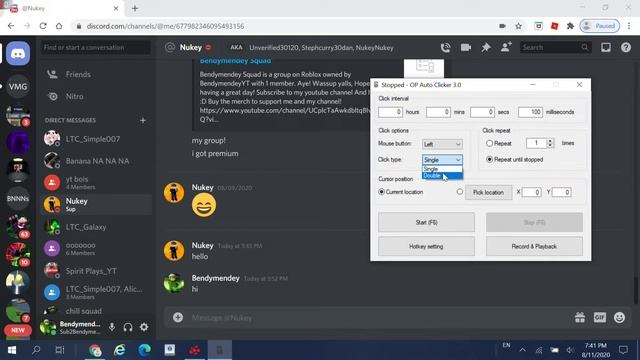Start a voice call with Nukey
Screen dimensions: 640x360
click(x=445, y=48)
